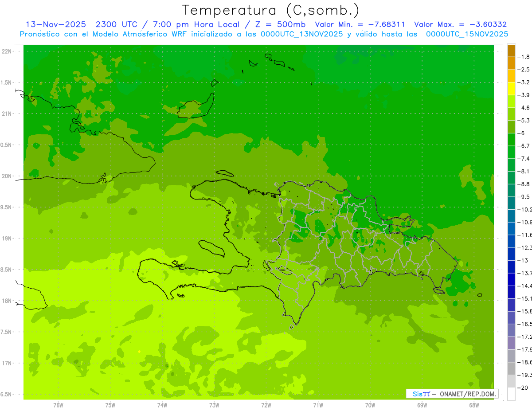The image size is (532, 411).
Task: Click the 'ONAMET/REP.DOM.' credit label
Action: pyautogui.click(x=467, y=394)
